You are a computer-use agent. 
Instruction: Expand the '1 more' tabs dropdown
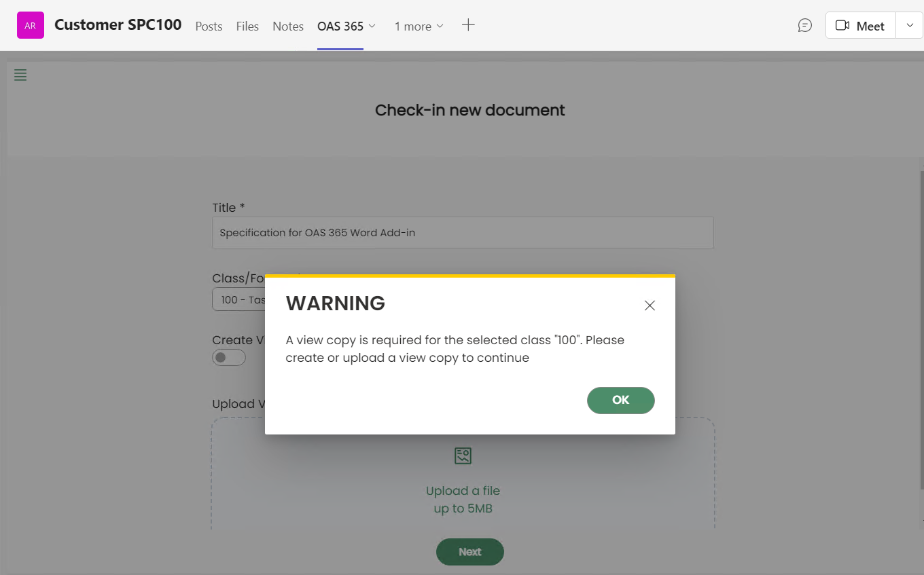click(x=419, y=26)
